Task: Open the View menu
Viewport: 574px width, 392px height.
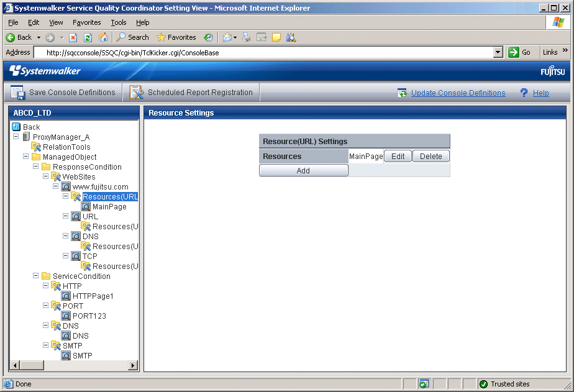Action: pyautogui.click(x=56, y=22)
